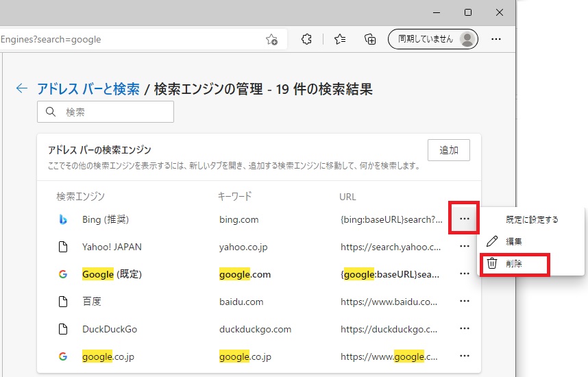Click the URL column header
The height and width of the screenshot is (377, 588).
coord(347,197)
